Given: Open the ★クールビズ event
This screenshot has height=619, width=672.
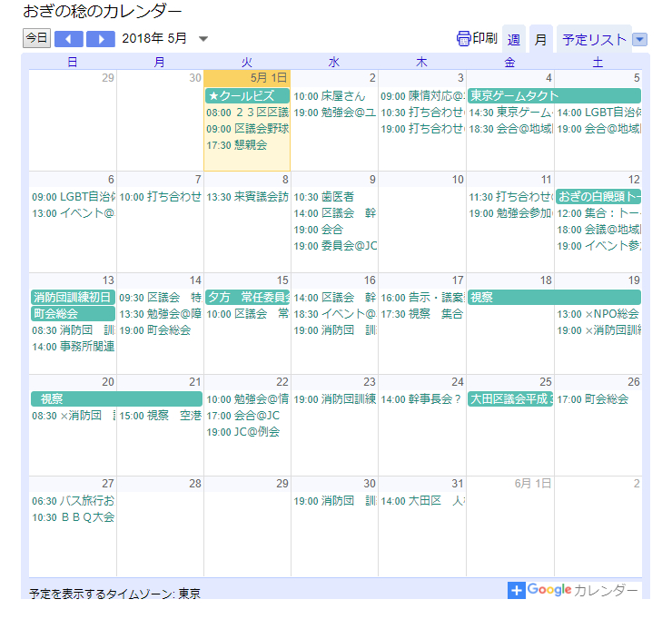Looking at the screenshot, I should (247, 95).
